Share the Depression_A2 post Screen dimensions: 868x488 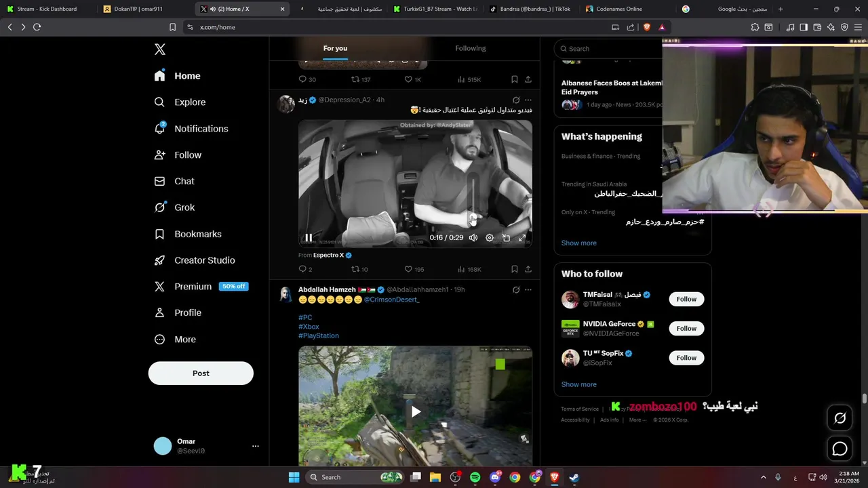528,269
